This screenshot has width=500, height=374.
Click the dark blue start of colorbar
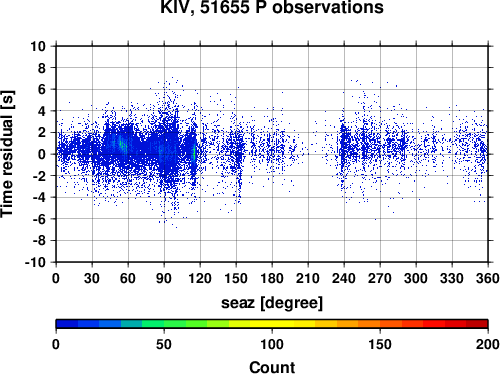click(x=67, y=324)
